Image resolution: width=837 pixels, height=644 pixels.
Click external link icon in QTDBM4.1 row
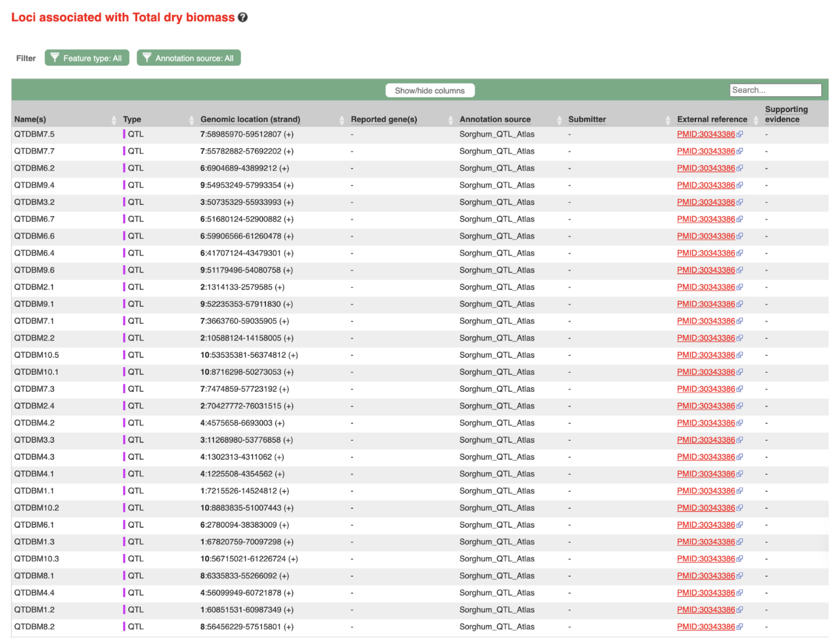(740, 474)
